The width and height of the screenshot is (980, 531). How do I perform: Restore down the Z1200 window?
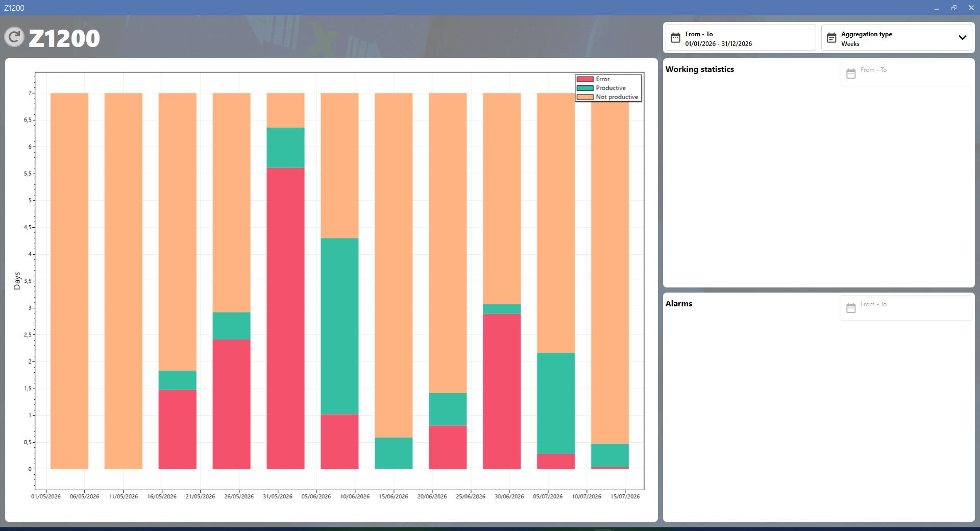click(x=954, y=8)
